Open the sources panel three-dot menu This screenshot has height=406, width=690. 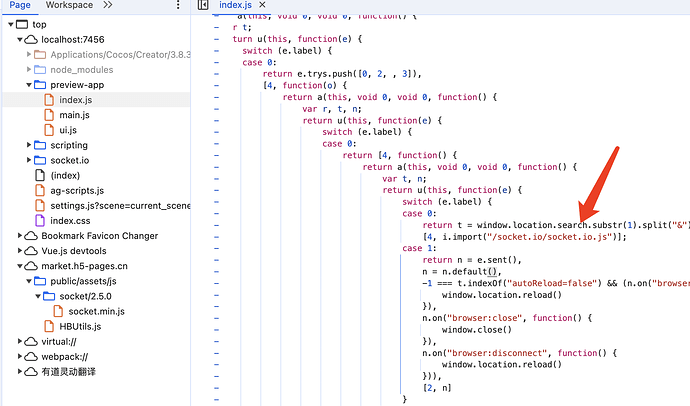pyautogui.click(x=178, y=5)
